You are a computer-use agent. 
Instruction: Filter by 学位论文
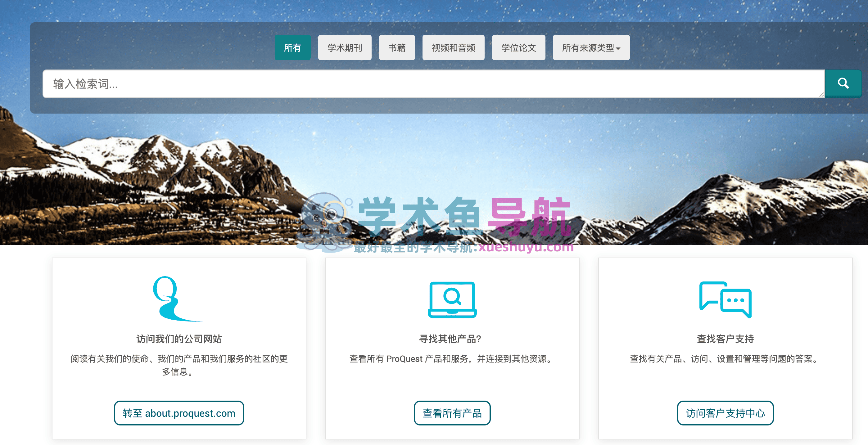pos(518,48)
